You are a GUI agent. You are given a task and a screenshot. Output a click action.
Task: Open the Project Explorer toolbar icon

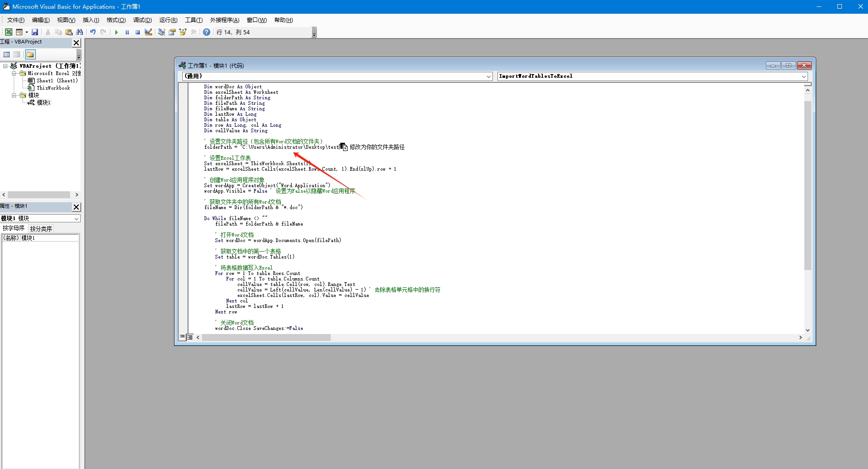pos(162,32)
